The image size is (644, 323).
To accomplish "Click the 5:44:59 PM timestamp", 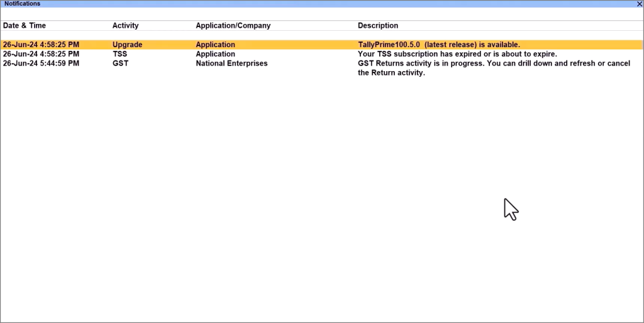I will pyautogui.click(x=59, y=64).
